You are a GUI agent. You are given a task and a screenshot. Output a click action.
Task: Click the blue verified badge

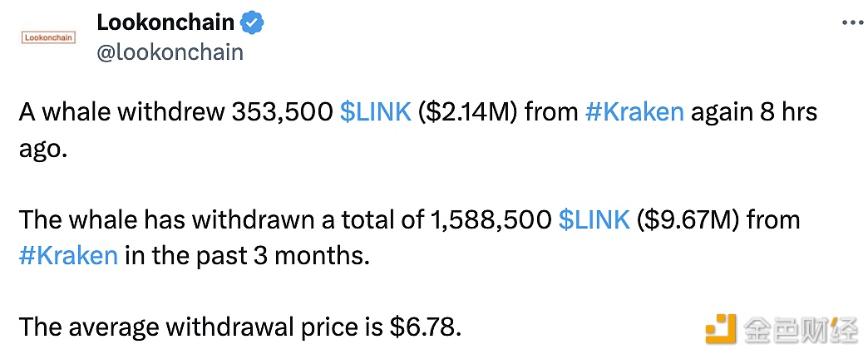coord(253,22)
